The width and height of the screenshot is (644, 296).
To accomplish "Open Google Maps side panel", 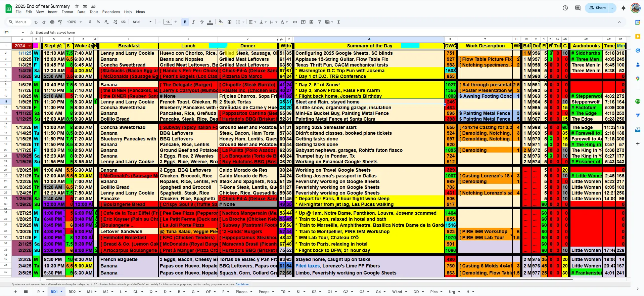I will click(638, 79).
